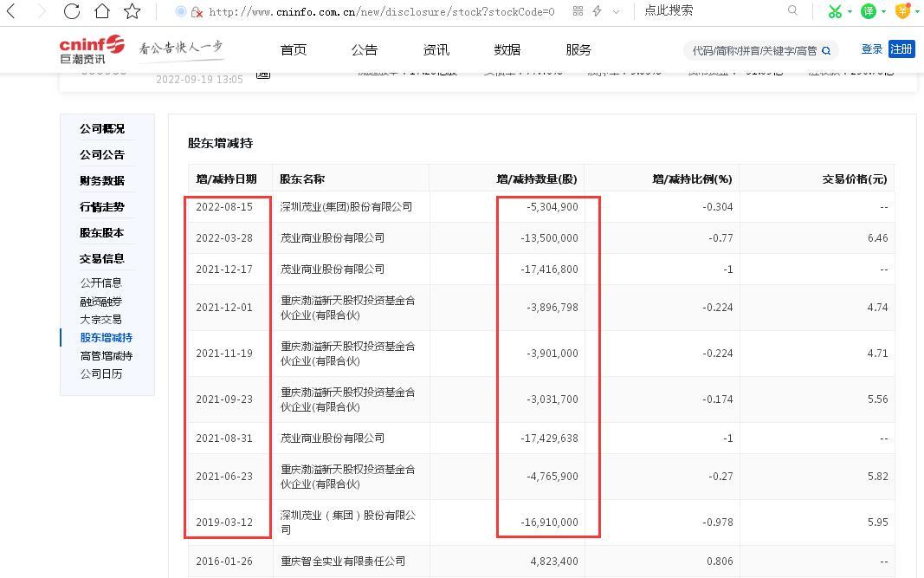
Task: Open the green translate extension icon
Action: [868, 11]
